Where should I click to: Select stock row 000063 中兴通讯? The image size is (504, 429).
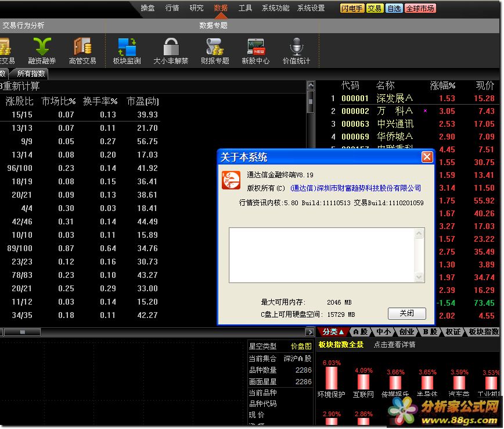click(409, 124)
